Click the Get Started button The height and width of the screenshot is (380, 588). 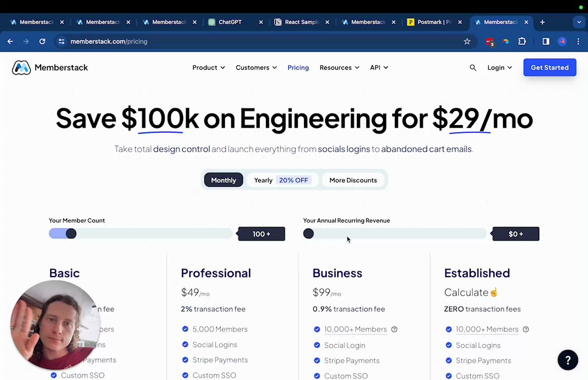coord(550,68)
